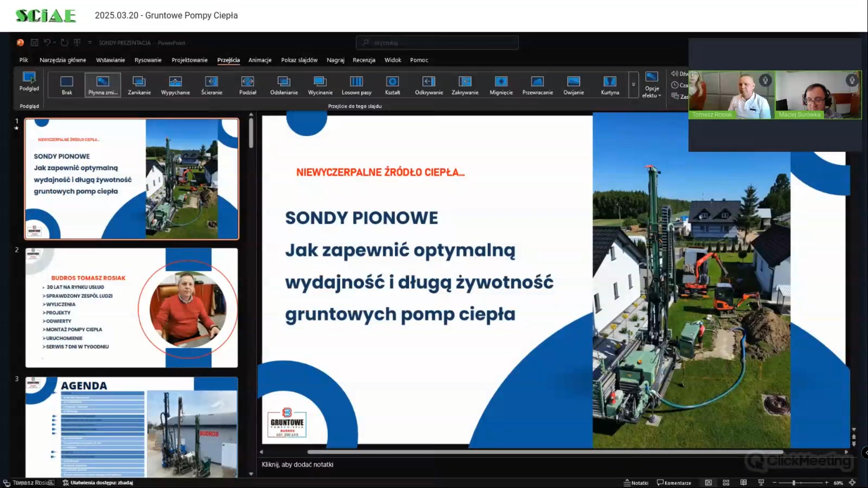The width and height of the screenshot is (868, 488).
Task: Switch to the Narzędzia główne tab
Action: point(63,60)
